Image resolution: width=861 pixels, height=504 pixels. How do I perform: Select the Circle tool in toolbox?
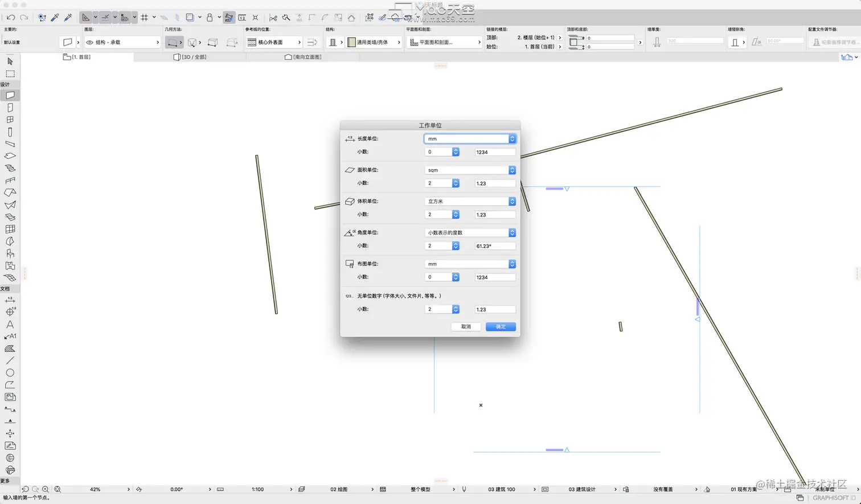pyautogui.click(x=10, y=373)
